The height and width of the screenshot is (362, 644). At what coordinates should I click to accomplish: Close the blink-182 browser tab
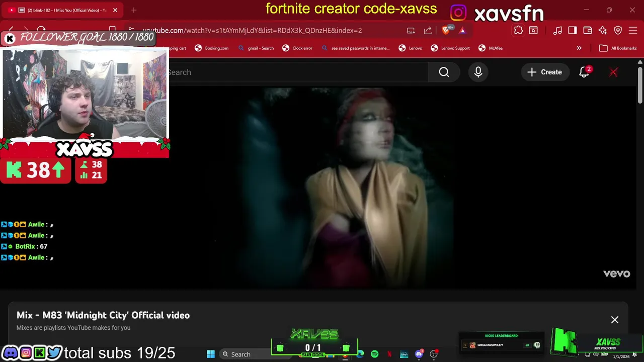click(115, 10)
